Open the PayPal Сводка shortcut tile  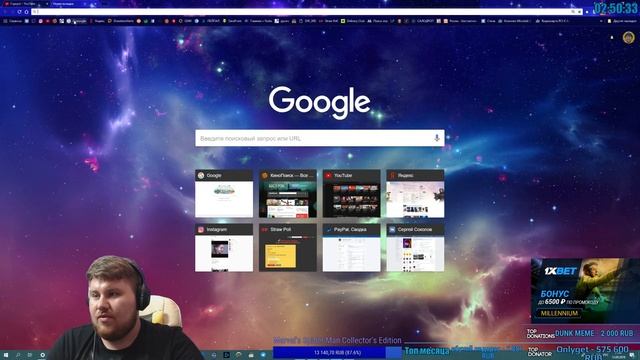click(x=351, y=248)
